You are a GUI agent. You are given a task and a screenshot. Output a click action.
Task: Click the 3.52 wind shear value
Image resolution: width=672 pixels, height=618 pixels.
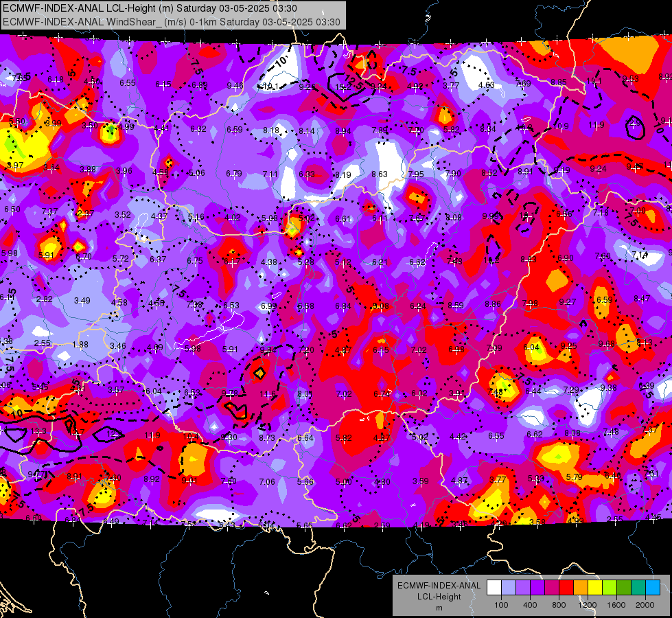pyautogui.click(x=123, y=215)
